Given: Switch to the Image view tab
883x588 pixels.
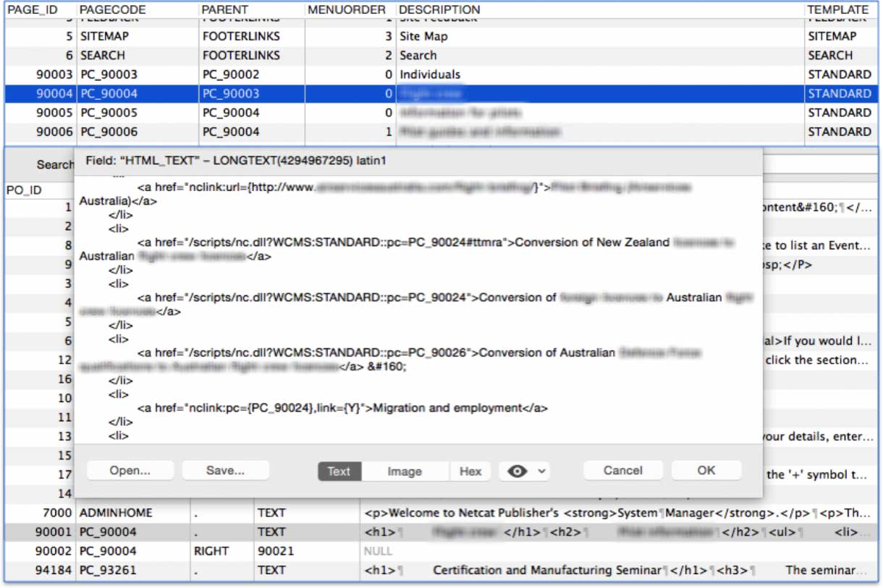Looking at the screenshot, I should (x=404, y=471).
